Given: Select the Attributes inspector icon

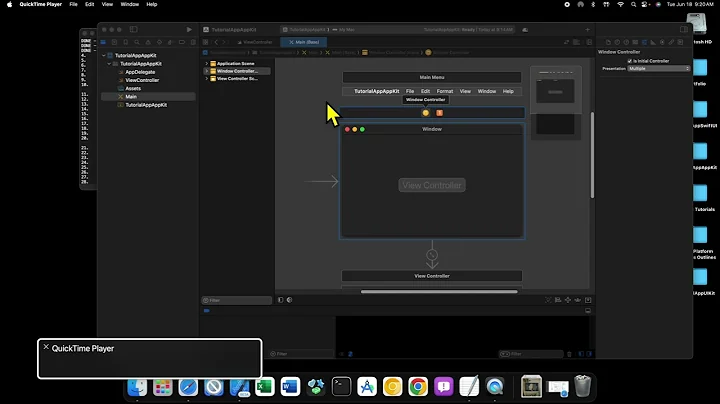Looking at the screenshot, I should coord(644,42).
